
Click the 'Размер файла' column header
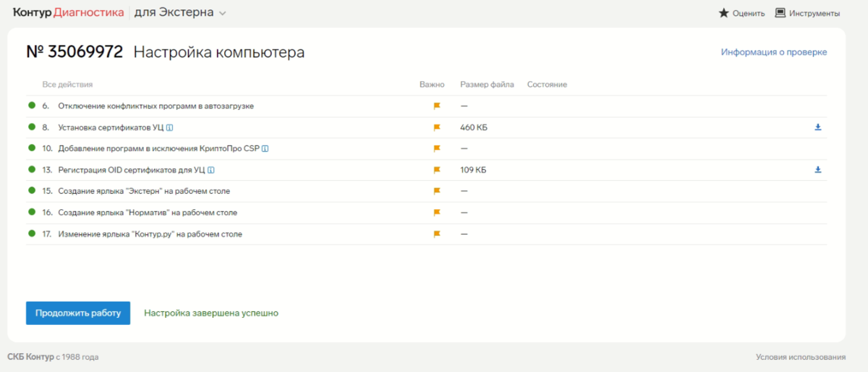pos(487,85)
